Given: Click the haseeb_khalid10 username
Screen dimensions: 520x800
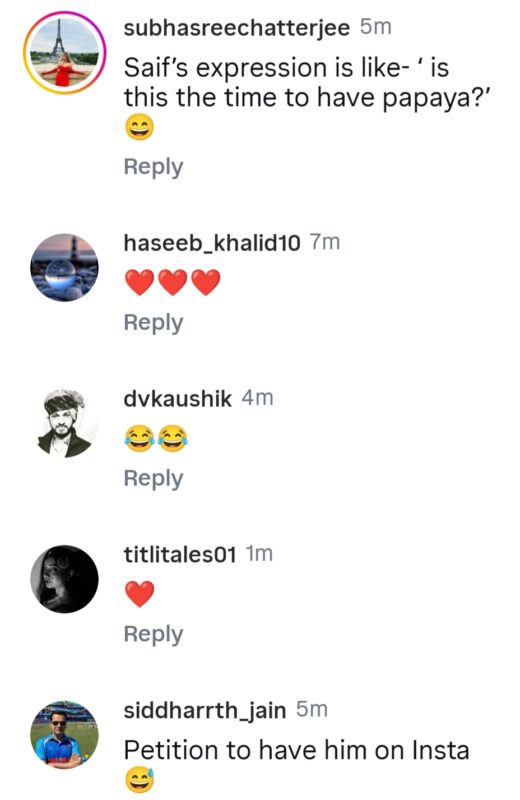Looking at the screenshot, I should pyautogui.click(x=212, y=243).
